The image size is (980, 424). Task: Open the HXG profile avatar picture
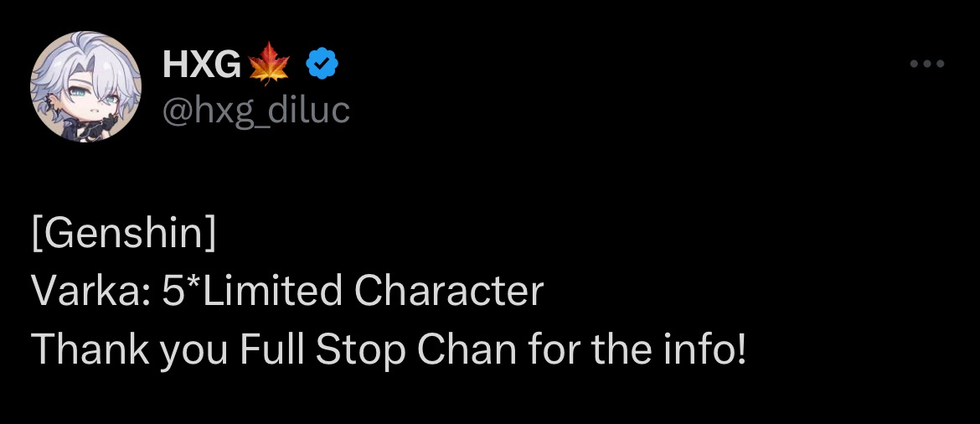(x=85, y=86)
